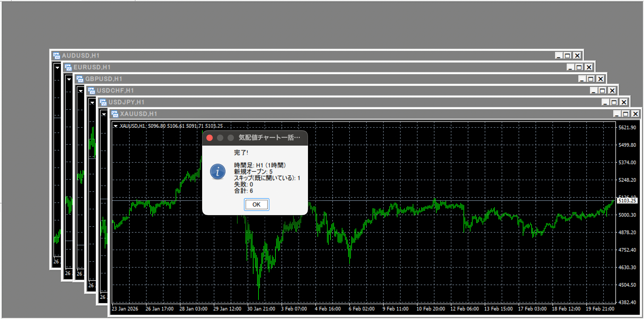Click the EURUSD,H1 chart window icon

[68, 67]
